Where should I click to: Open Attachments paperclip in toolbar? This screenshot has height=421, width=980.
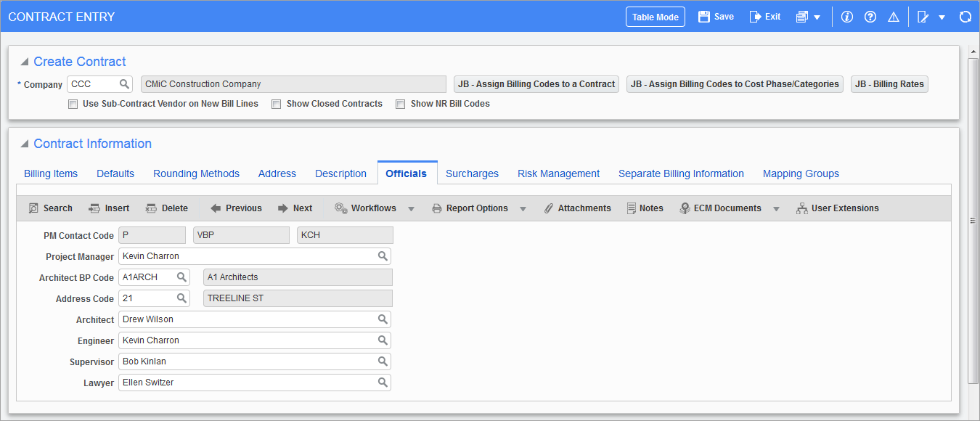point(550,208)
